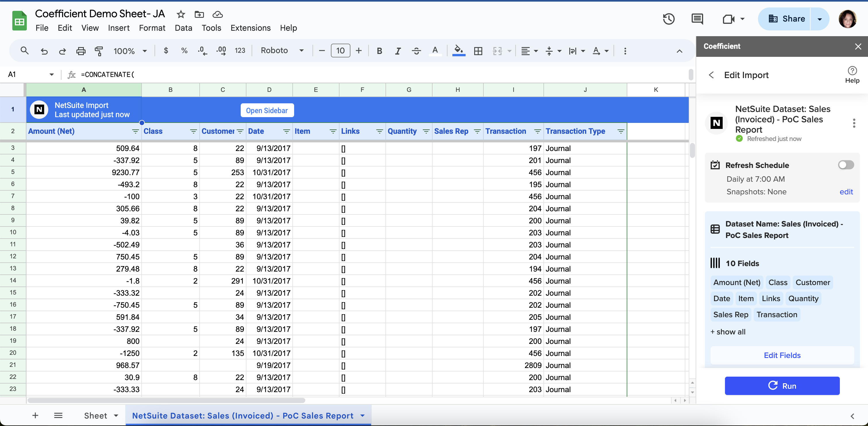The height and width of the screenshot is (426, 868).
Task: Open number format 123 menu
Action: point(240,51)
